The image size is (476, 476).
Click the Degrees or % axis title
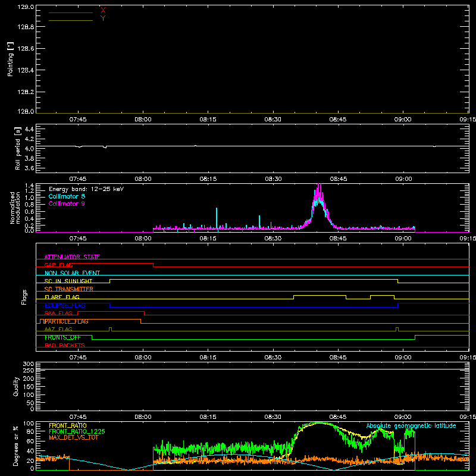pos(16,446)
